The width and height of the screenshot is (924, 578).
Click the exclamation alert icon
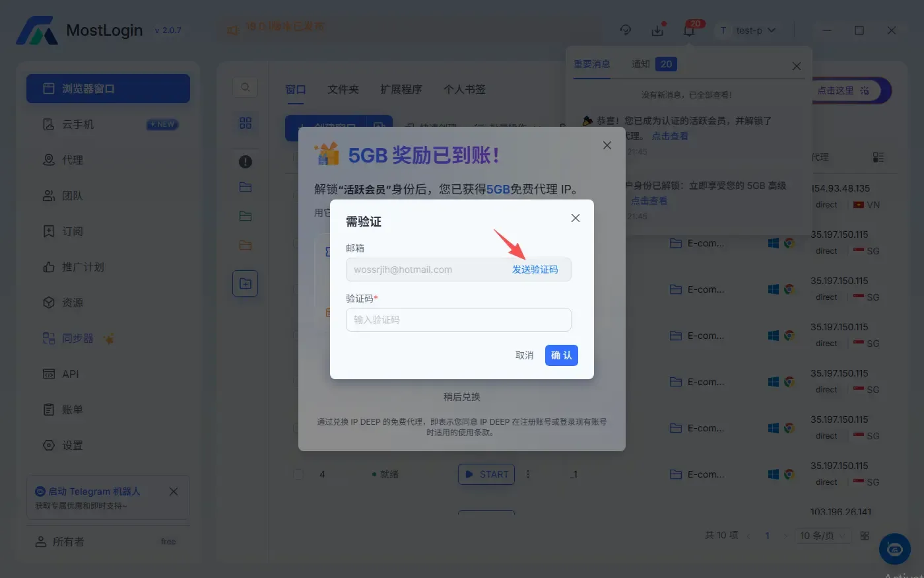pyautogui.click(x=246, y=161)
